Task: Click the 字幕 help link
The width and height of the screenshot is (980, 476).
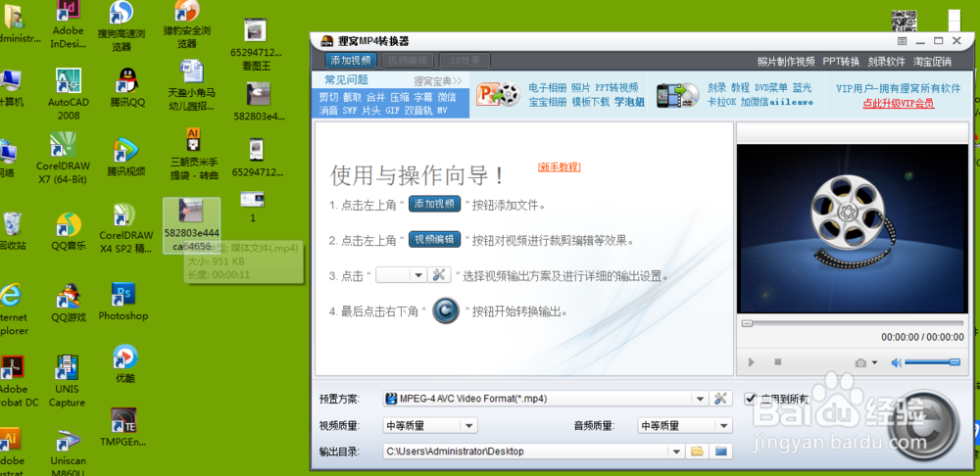Action: (x=423, y=97)
